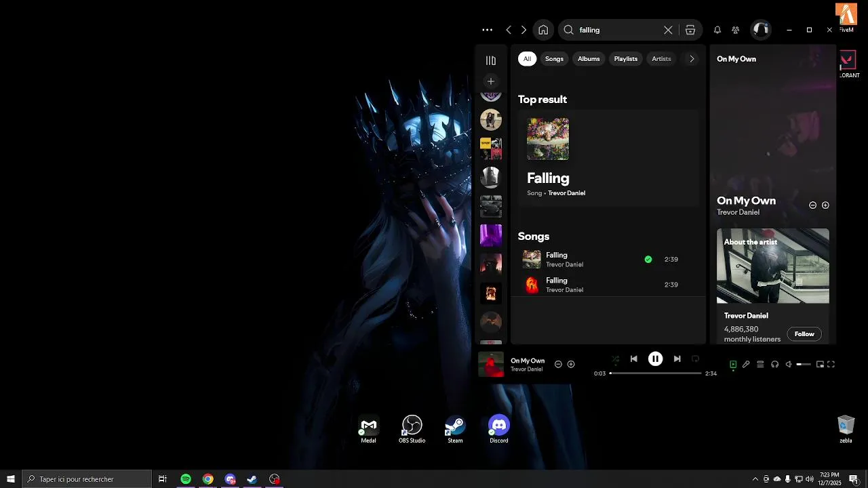Open the profile avatar menu

pos(761,30)
